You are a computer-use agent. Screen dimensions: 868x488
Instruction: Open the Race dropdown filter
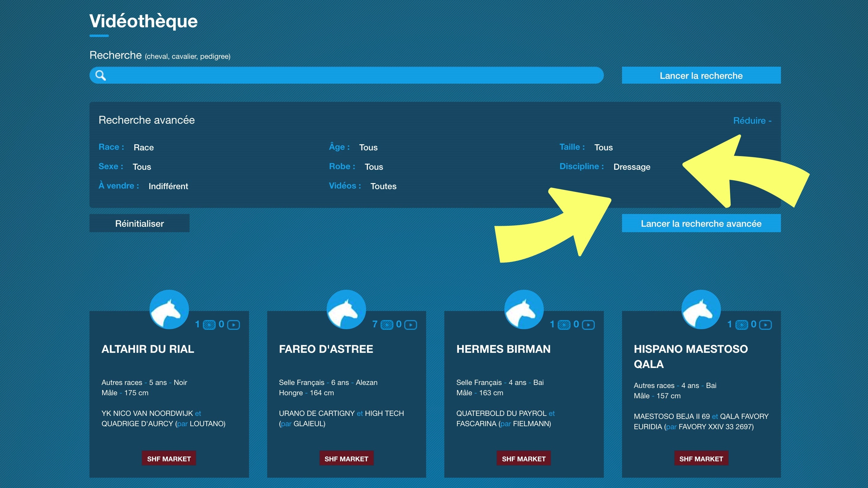pos(143,148)
